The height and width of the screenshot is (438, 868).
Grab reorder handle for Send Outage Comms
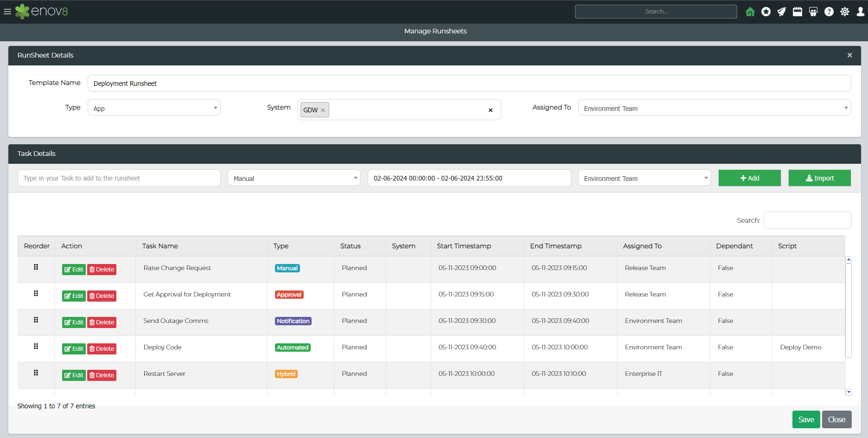pyautogui.click(x=36, y=320)
